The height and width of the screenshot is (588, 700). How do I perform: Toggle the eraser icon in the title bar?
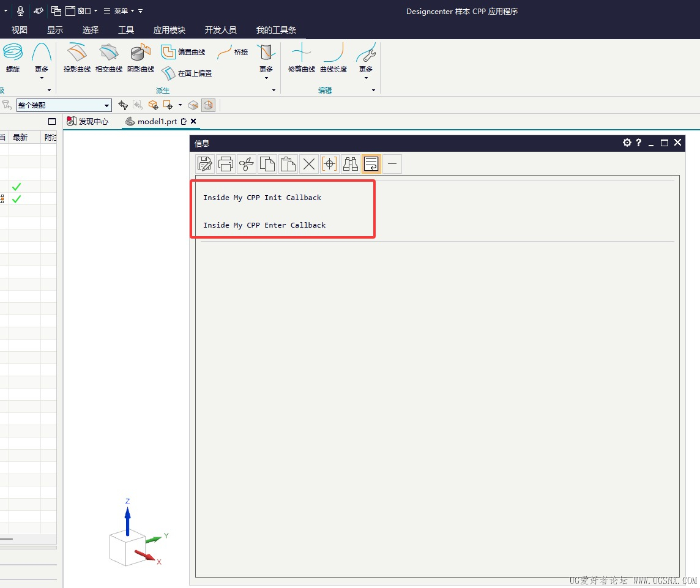pos(39,11)
